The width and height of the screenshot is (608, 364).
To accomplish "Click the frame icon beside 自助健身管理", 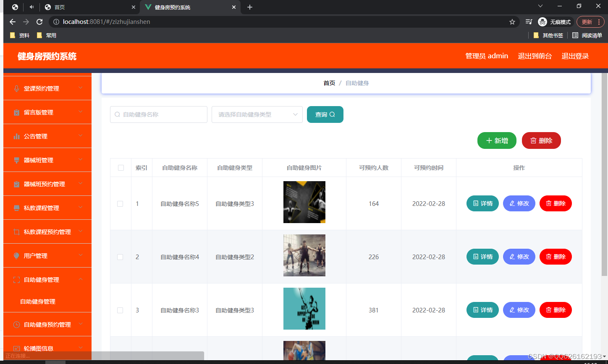I will (17, 280).
